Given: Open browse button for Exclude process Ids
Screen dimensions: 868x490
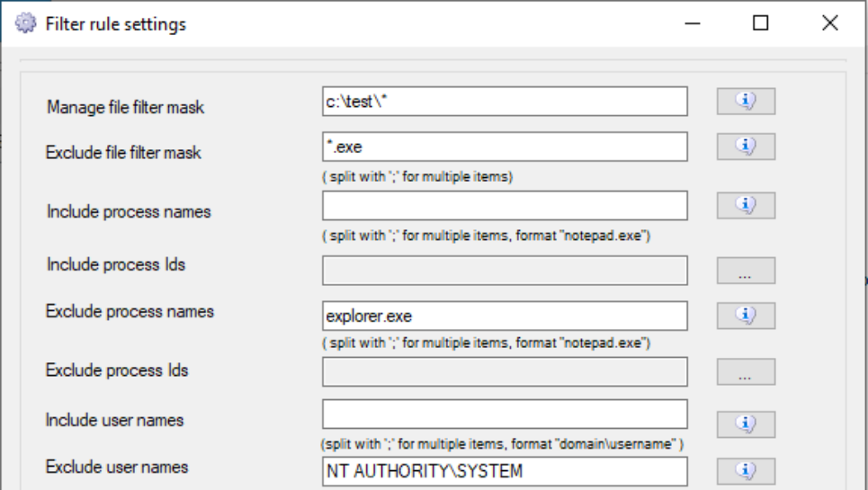Looking at the screenshot, I should click(x=746, y=371).
